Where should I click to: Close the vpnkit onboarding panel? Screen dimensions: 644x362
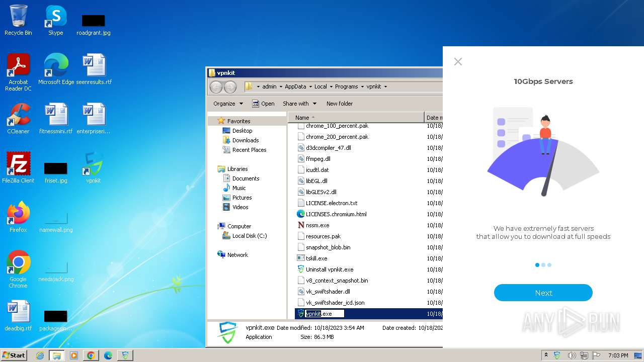click(458, 61)
